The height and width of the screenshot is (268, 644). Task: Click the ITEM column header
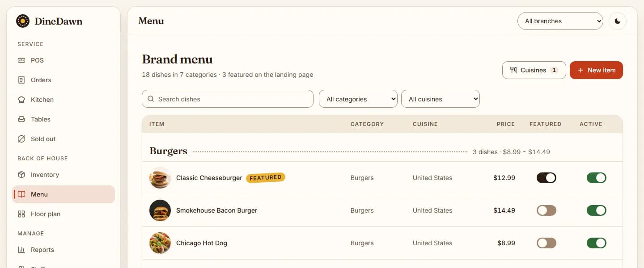pos(157,124)
